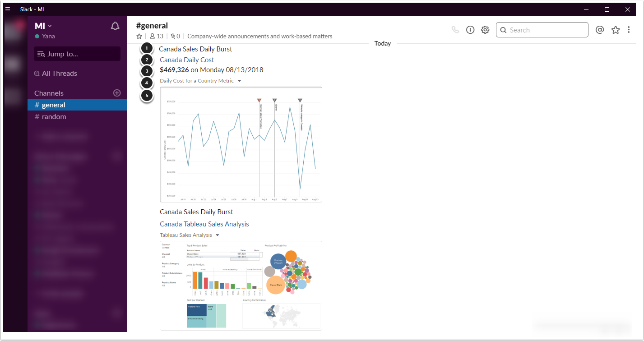Collapse Daily Cost for a Country Metric attachment
Screen dimensions: 644x341
240,81
